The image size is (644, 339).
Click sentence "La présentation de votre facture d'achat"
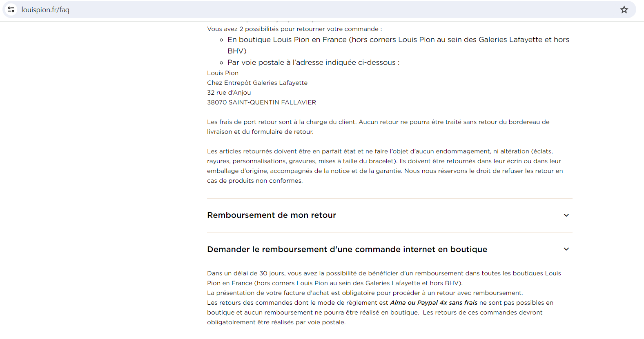(365, 293)
